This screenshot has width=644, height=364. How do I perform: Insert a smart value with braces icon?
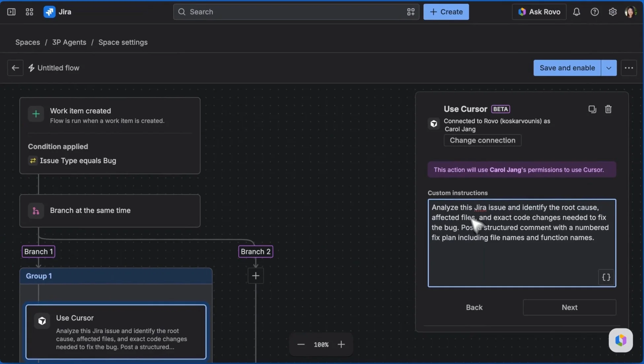point(606,277)
